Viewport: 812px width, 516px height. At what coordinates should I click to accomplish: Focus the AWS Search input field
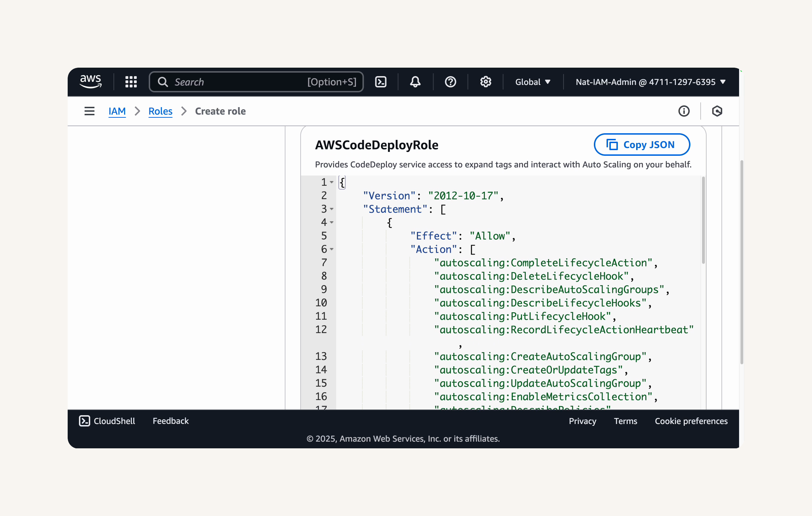(256, 82)
